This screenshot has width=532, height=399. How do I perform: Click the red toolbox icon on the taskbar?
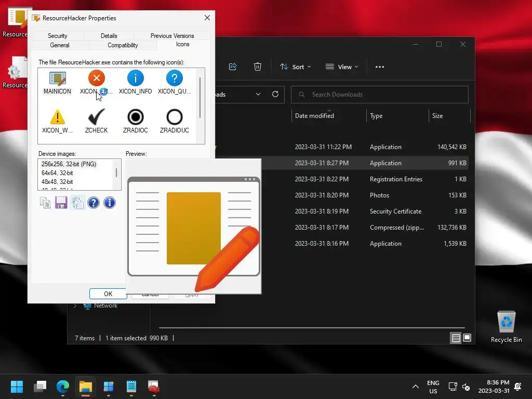(154, 387)
